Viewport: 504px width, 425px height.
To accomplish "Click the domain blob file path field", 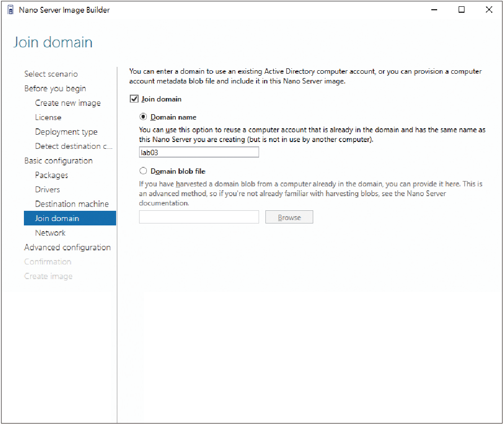I will 199,217.
